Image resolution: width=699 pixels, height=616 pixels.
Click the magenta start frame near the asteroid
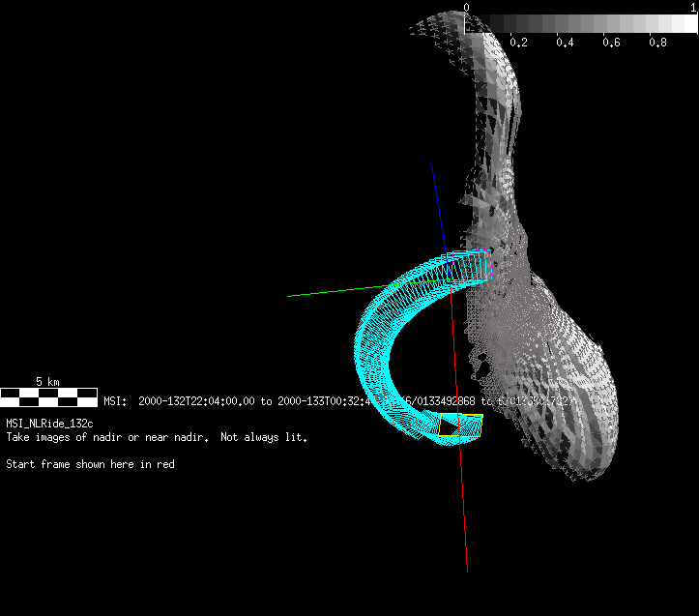pos(489,264)
